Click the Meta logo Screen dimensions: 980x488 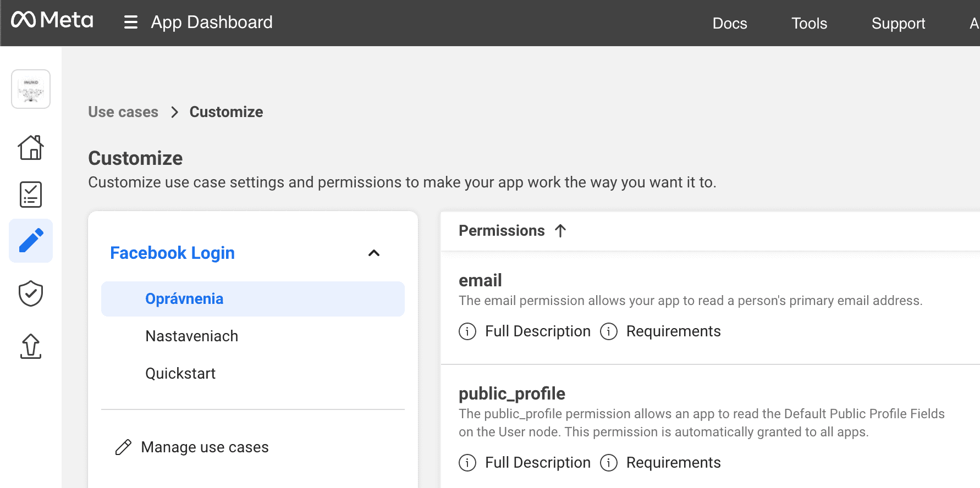pyautogui.click(x=52, y=20)
